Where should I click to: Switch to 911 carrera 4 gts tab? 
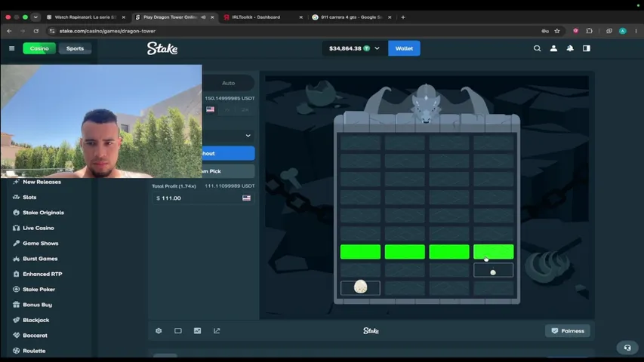(352, 17)
